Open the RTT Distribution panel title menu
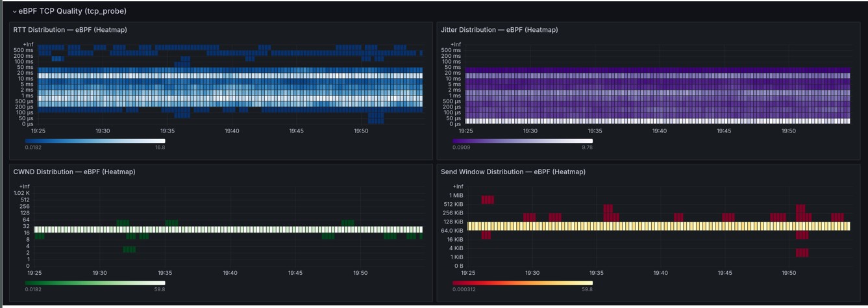The width and height of the screenshot is (868, 308). click(x=70, y=30)
